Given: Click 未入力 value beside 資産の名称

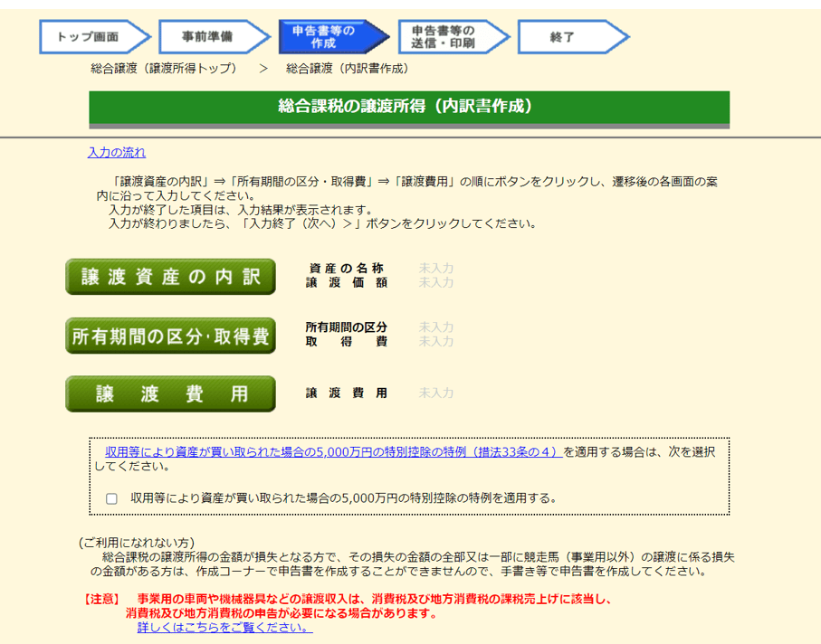Looking at the screenshot, I should (436, 269).
